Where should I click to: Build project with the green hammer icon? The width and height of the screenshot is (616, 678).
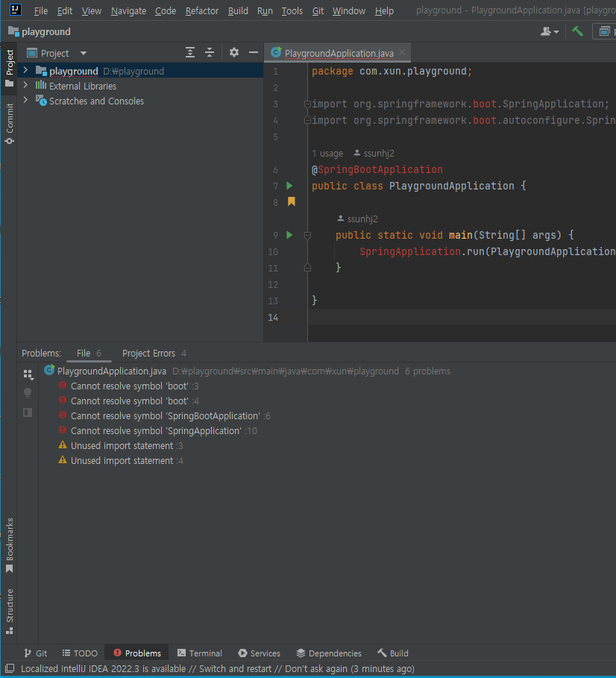point(577,31)
